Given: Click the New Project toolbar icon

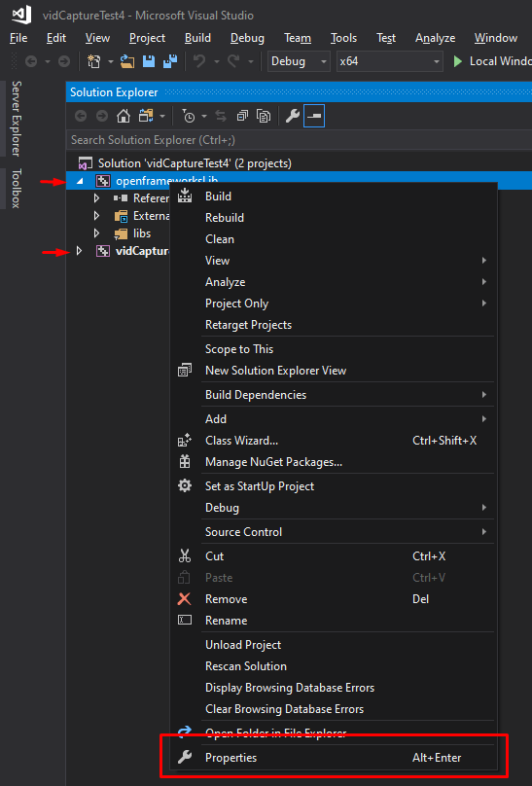Looking at the screenshot, I should point(93,61).
